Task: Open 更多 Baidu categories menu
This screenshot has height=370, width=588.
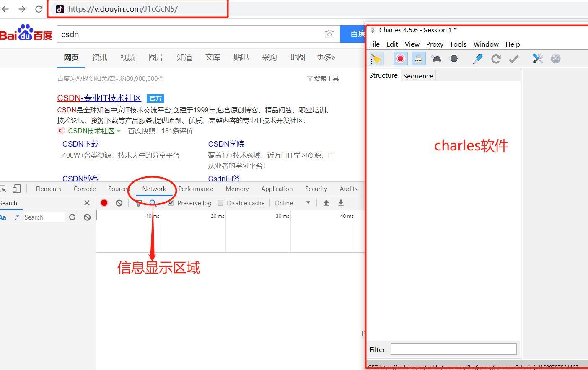Action: (326, 57)
